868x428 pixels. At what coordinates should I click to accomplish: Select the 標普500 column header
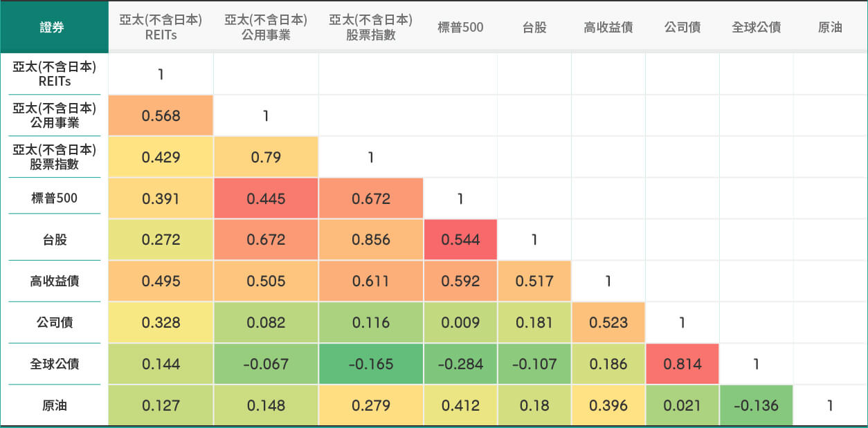click(460, 28)
